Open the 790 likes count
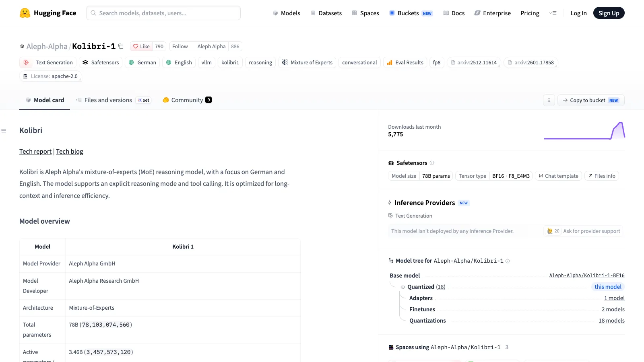Viewport: 644px width, 362px height. click(x=159, y=46)
